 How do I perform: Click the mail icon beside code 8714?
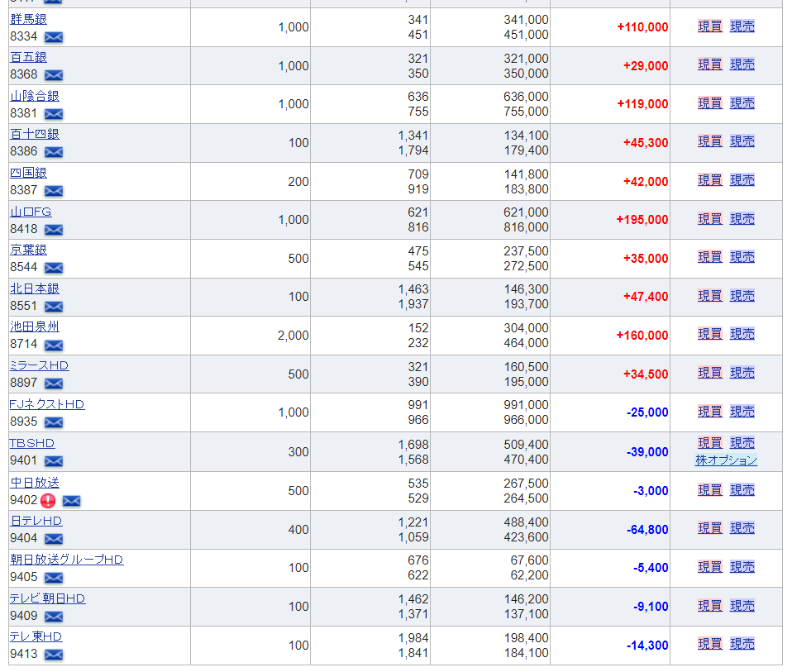point(54,346)
